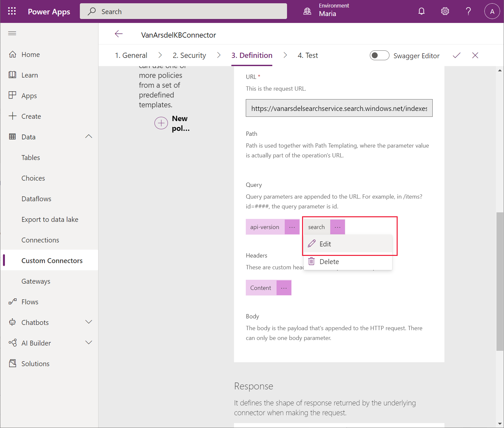Image resolution: width=504 pixels, height=428 pixels.
Task: Open Choices under Data
Action: 33,178
